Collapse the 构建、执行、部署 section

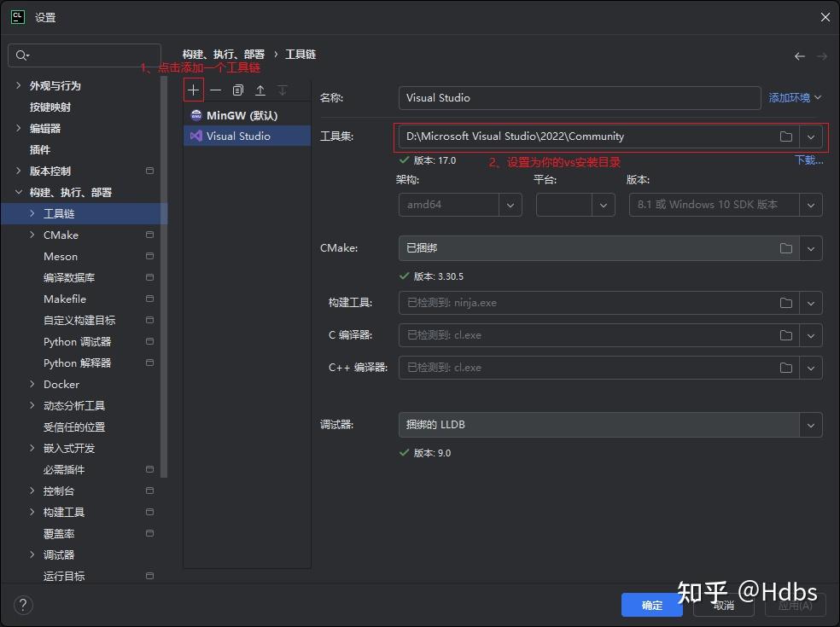(19, 192)
